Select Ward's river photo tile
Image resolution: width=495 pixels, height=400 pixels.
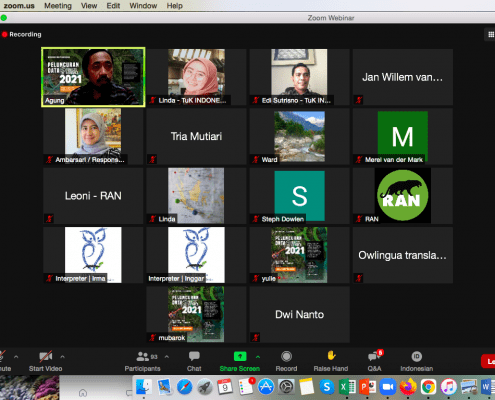tap(299, 136)
